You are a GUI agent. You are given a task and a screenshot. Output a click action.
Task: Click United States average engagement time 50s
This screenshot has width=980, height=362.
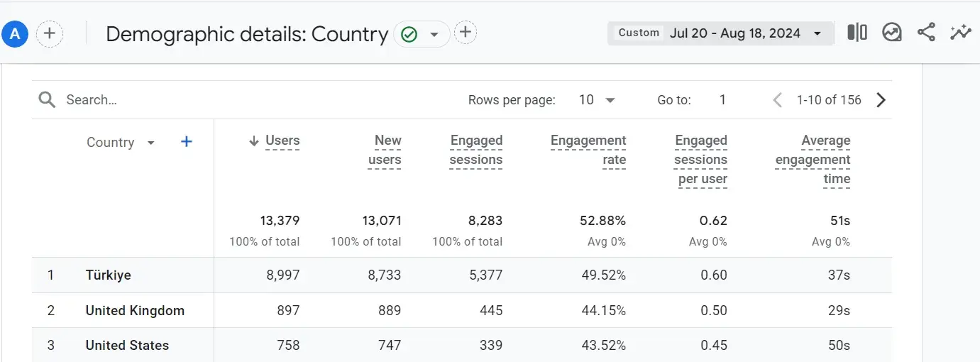coord(838,346)
